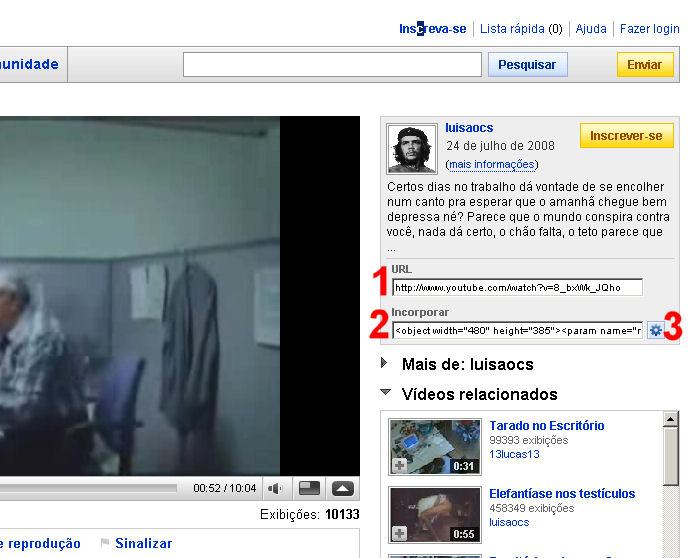Screen dimensions: 696x558
Task: Add Elefantíase nos testículos to quick list
Action: (399, 533)
